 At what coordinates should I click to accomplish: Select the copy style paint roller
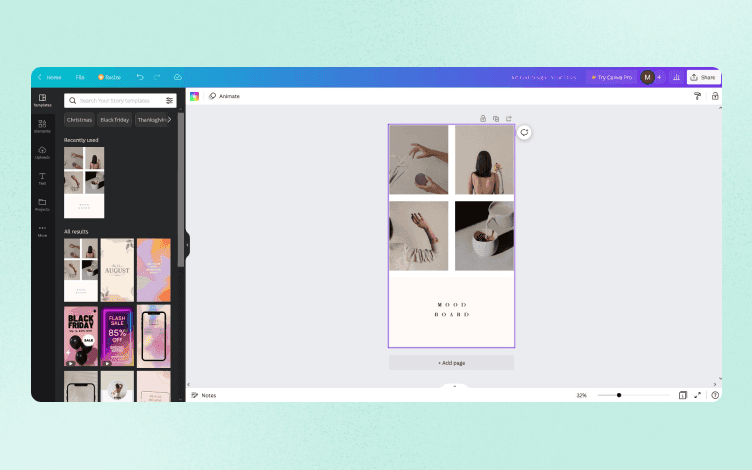coord(697,96)
